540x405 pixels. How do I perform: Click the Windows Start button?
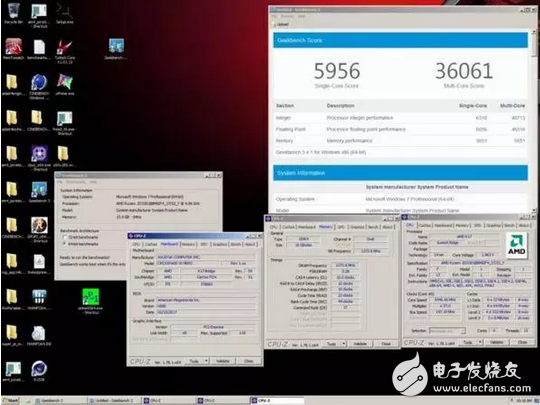coord(11,401)
